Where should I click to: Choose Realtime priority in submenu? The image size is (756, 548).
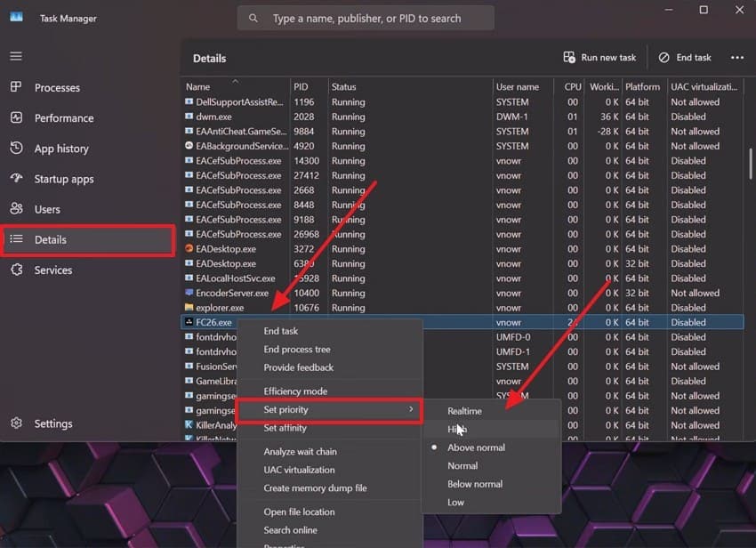click(x=464, y=411)
